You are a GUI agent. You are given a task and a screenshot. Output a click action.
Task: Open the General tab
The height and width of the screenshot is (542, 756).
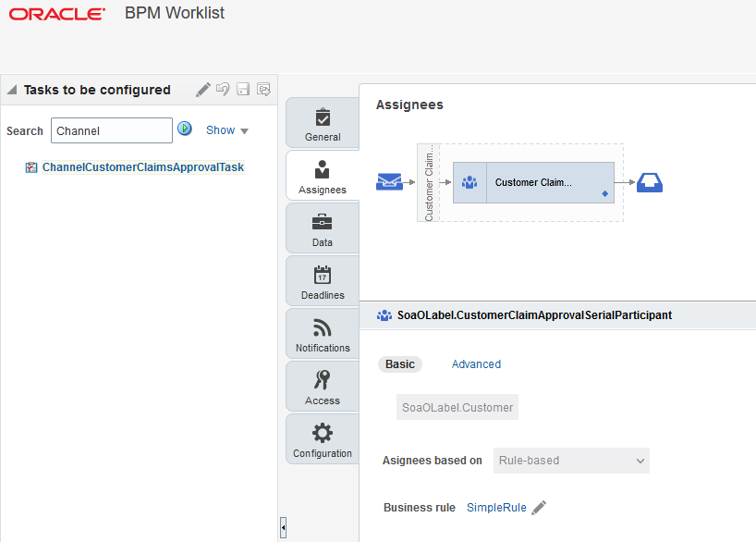[323, 124]
